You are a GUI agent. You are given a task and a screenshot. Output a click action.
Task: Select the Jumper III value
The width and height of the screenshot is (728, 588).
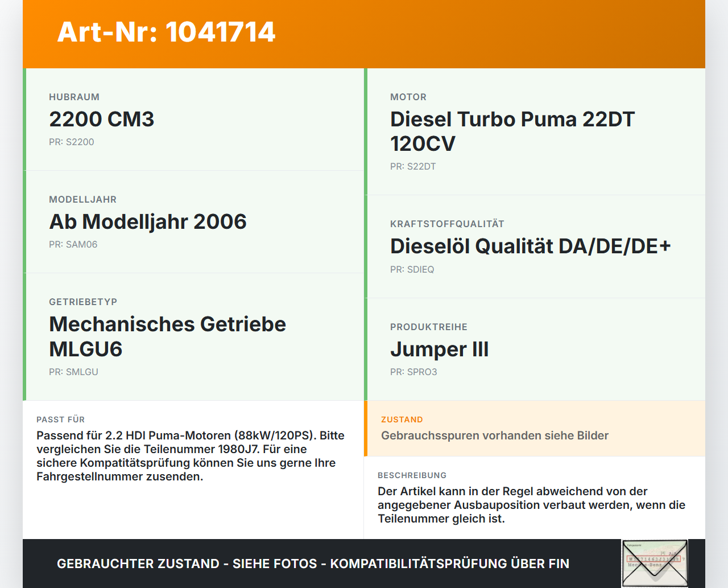[x=440, y=349]
